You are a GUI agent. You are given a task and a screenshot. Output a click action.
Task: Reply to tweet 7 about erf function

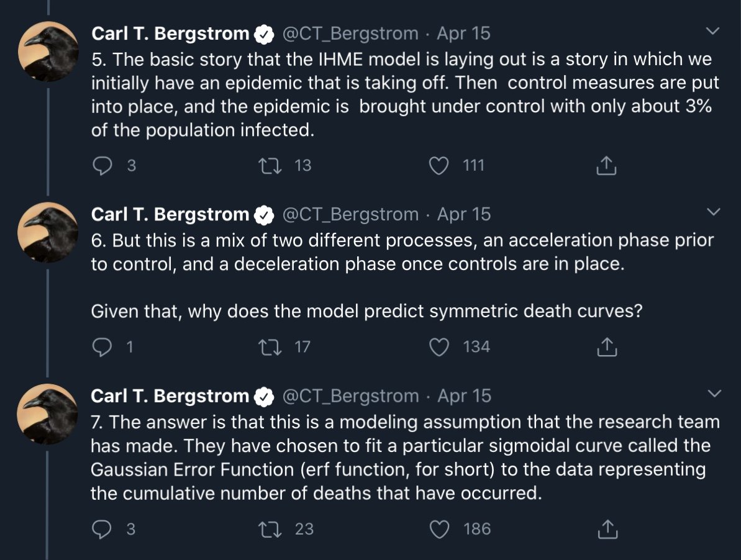coord(102,530)
